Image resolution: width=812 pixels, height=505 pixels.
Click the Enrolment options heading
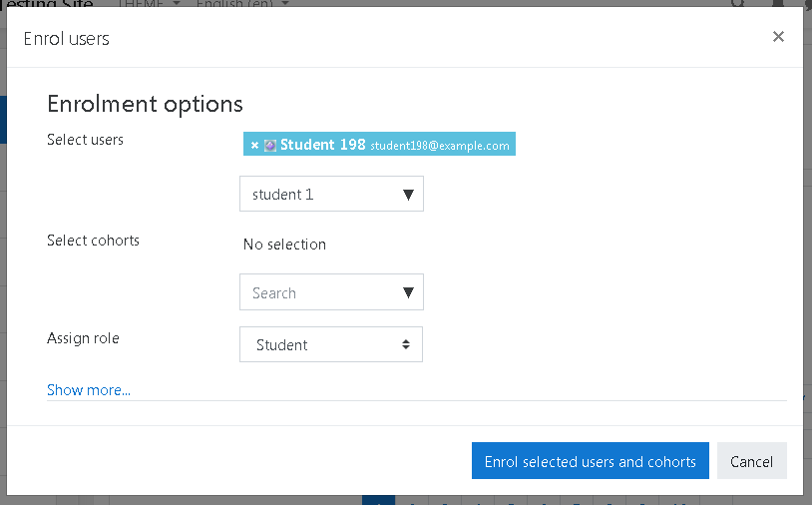[x=145, y=104]
